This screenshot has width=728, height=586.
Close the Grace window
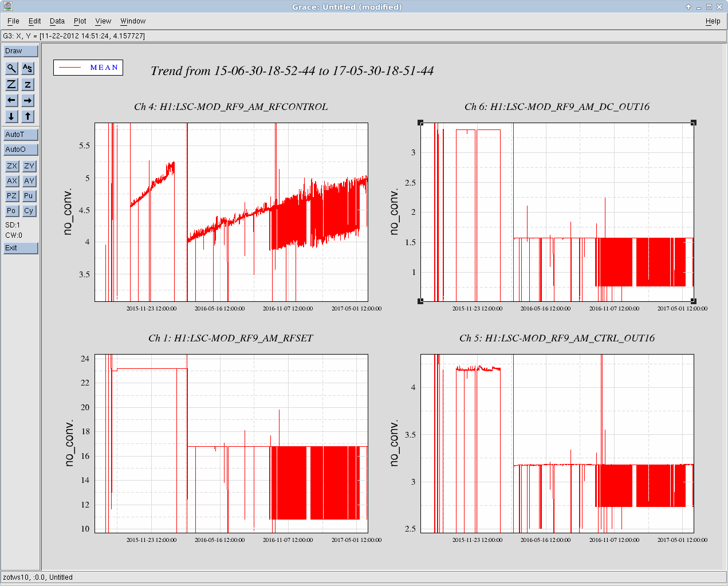(719, 7)
